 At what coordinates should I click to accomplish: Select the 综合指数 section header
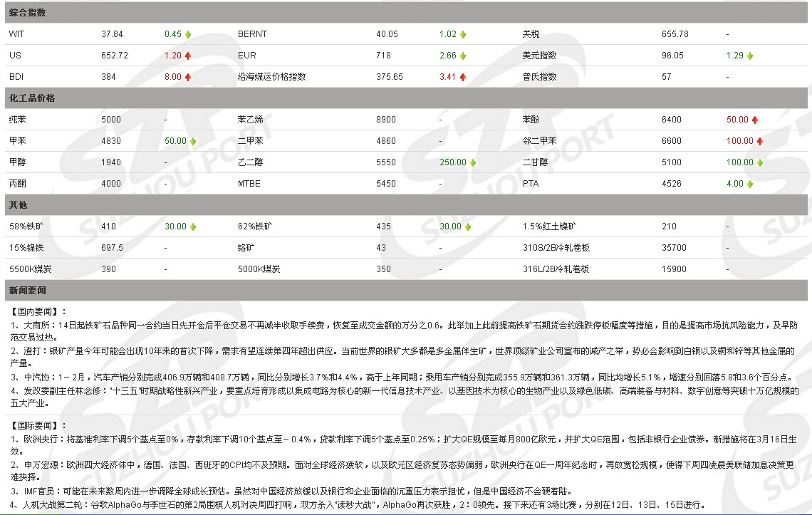406,12
